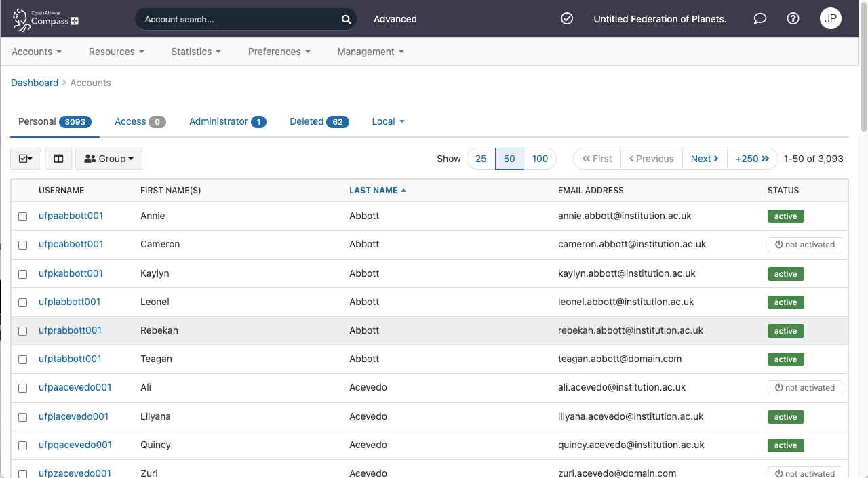The width and height of the screenshot is (868, 478).
Task: Check the box next to ufpqacevedo001
Action: [x=23, y=445]
